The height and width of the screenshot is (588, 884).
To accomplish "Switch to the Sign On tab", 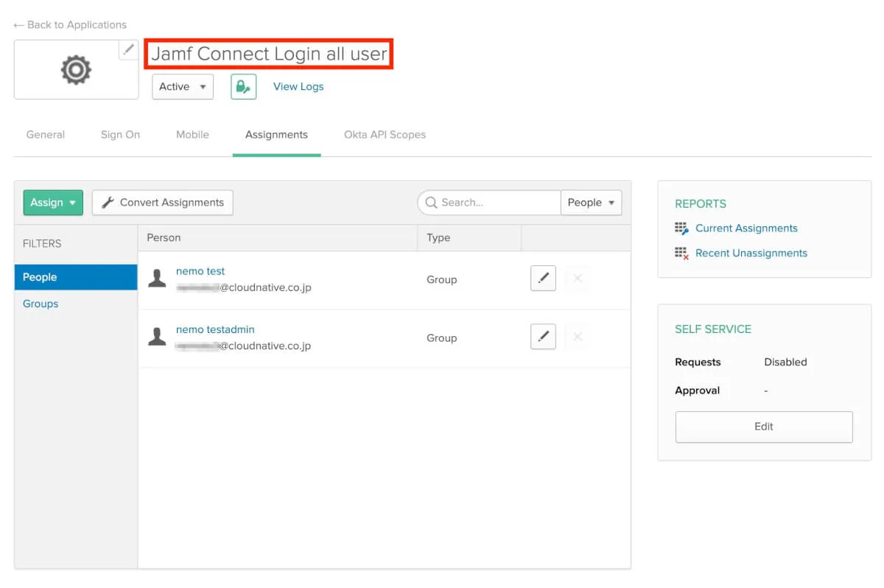I will [x=120, y=135].
